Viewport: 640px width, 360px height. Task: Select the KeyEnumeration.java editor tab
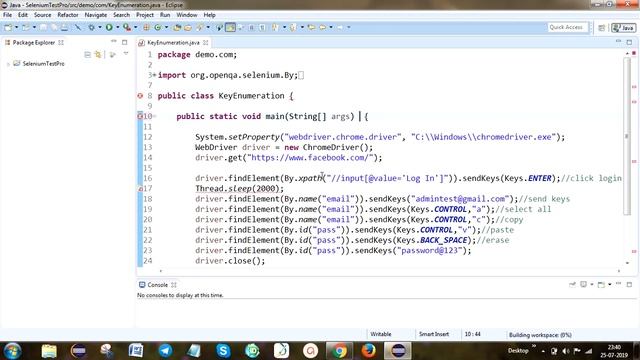click(173, 42)
